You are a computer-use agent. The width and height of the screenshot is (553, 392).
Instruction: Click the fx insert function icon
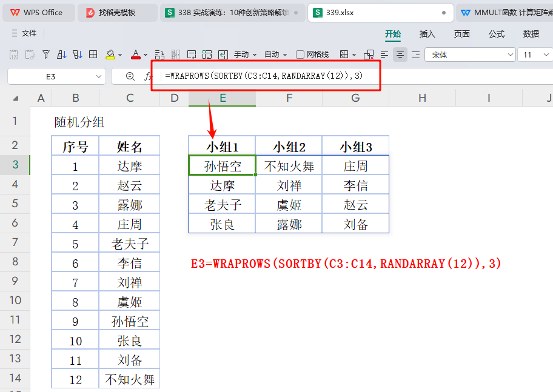[x=148, y=76]
